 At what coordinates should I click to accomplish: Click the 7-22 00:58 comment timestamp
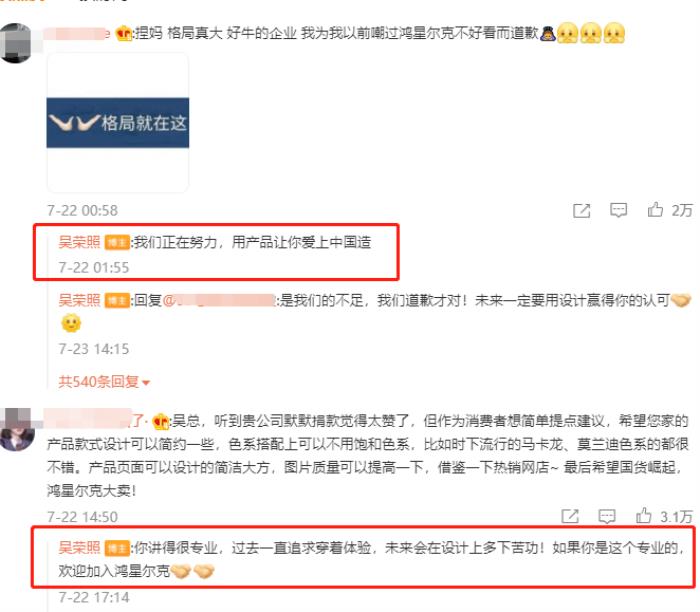click(x=83, y=211)
